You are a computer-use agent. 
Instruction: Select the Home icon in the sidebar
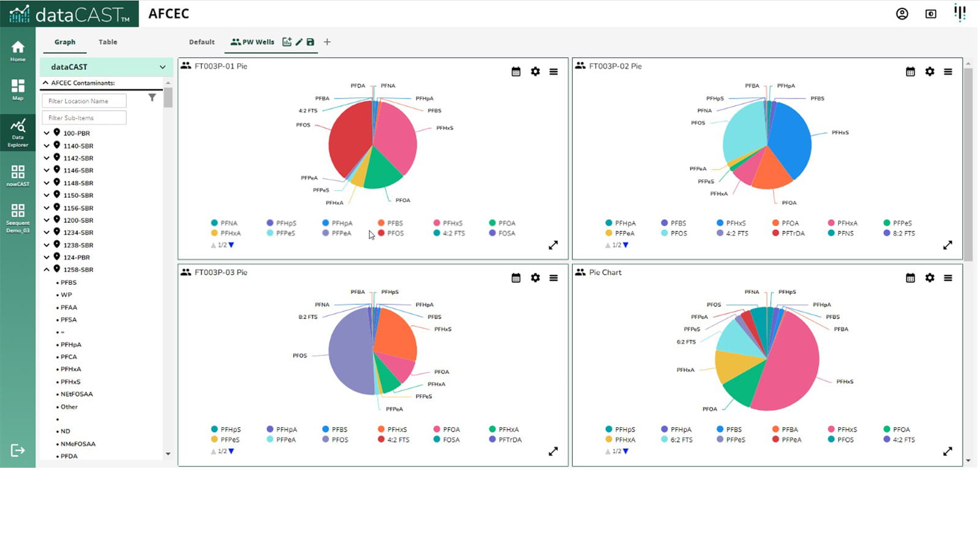pos(18,49)
